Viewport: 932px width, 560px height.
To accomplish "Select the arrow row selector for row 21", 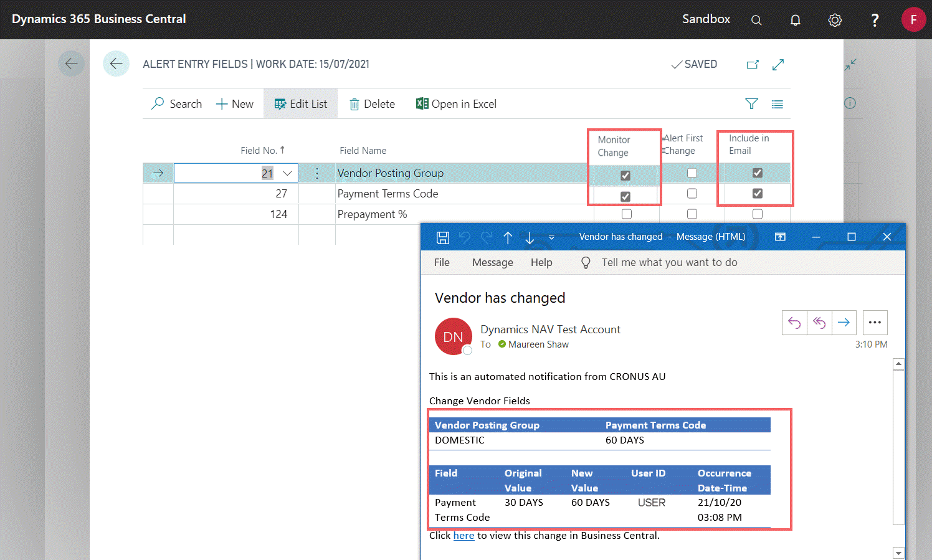I will coord(158,173).
